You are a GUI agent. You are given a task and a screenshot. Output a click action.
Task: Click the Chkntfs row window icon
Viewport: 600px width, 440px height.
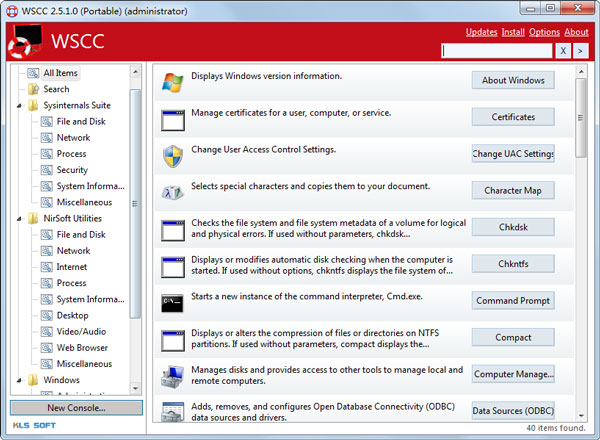point(173,267)
